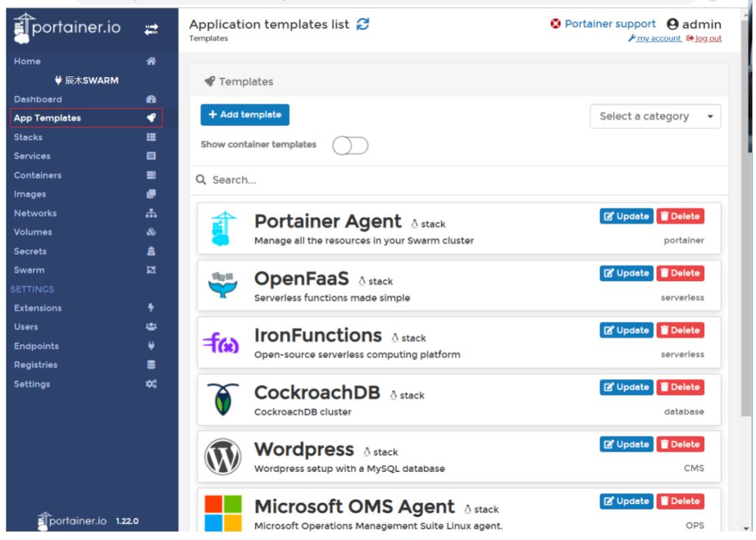Click the Users group icon
The height and width of the screenshot is (540, 756).
(x=151, y=326)
